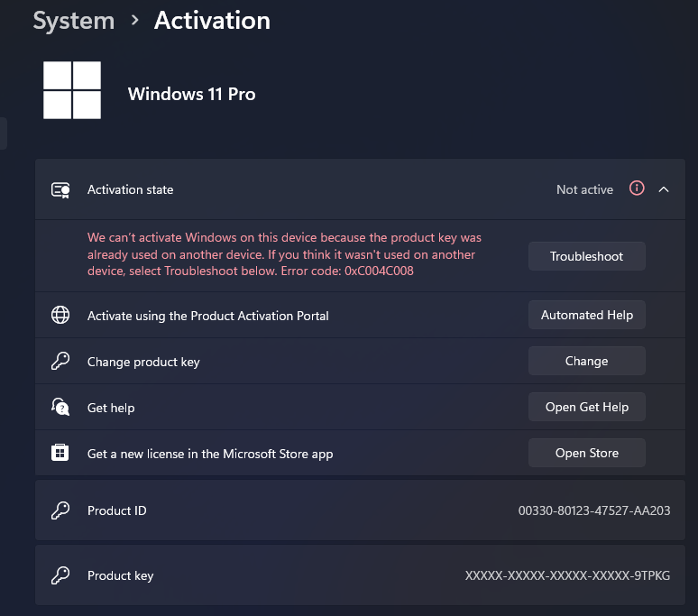Click the key icon beside Product ID
The height and width of the screenshot is (616, 698).
[x=60, y=510]
